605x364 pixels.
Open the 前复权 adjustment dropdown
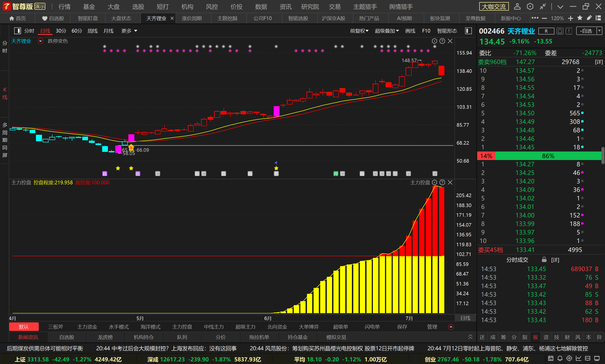pyautogui.click(x=359, y=31)
